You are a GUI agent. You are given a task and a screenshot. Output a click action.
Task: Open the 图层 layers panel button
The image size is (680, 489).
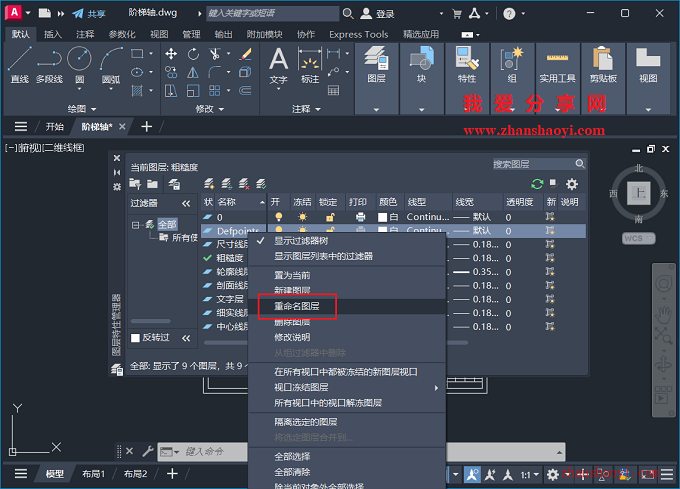coord(376,65)
